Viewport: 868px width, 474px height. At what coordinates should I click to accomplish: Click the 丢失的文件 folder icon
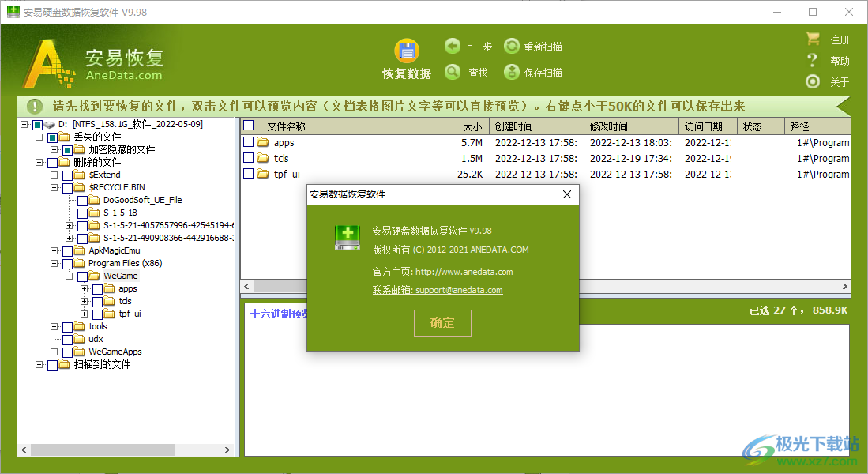(64, 137)
